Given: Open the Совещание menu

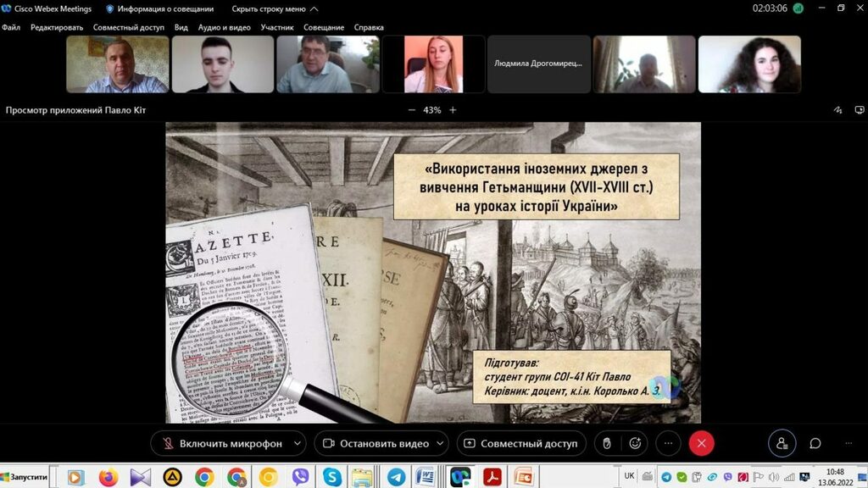Looking at the screenshot, I should [x=324, y=27].
